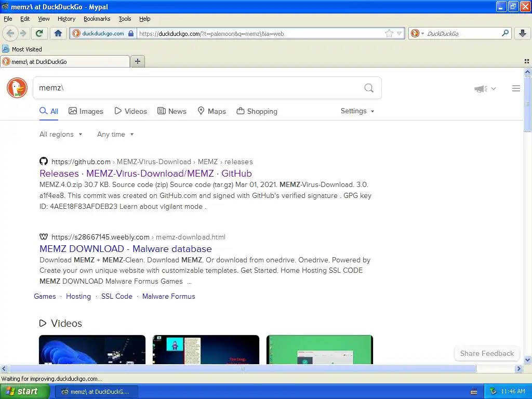The width and height of the screenshot is (532, 399).
Task: Click the s28667145.weebly.com URL text
Action: (138, 237)
